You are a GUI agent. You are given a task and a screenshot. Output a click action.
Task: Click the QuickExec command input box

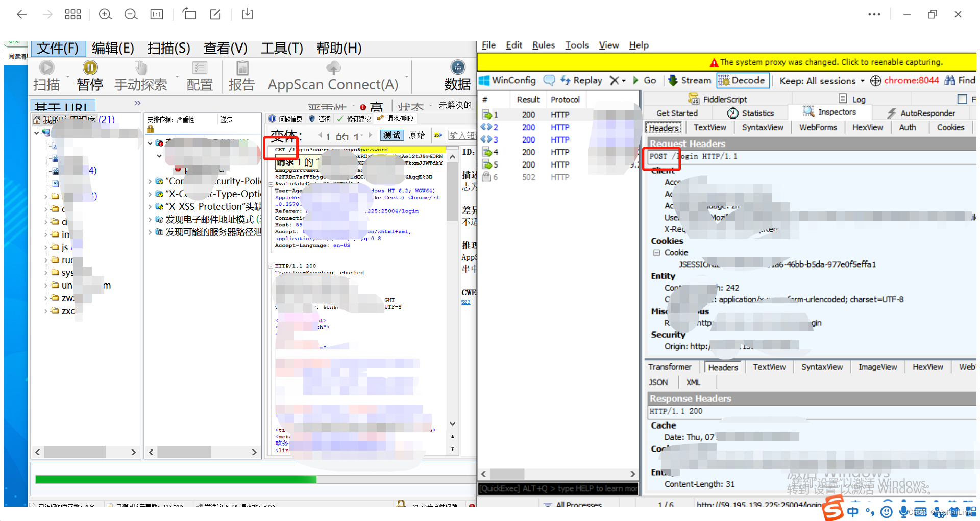tap(558, 488)
